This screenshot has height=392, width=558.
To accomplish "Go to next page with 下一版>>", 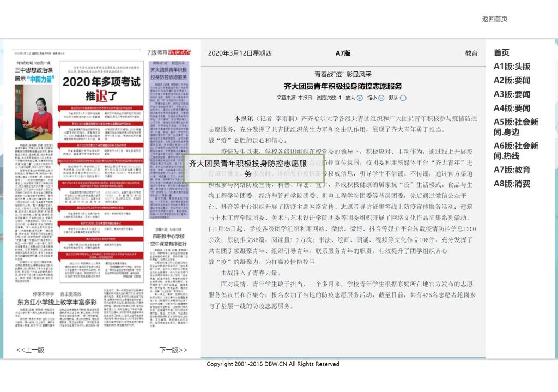I will point(173,350).
